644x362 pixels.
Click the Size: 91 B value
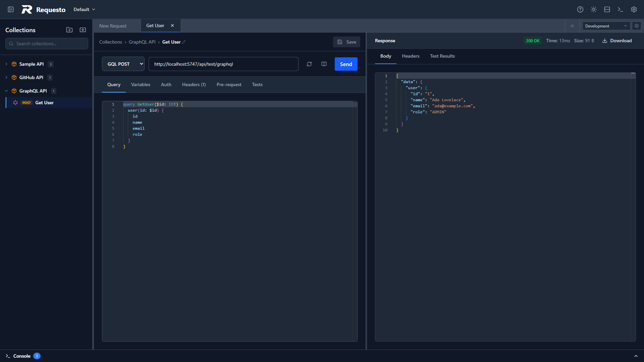click(584, 41)
